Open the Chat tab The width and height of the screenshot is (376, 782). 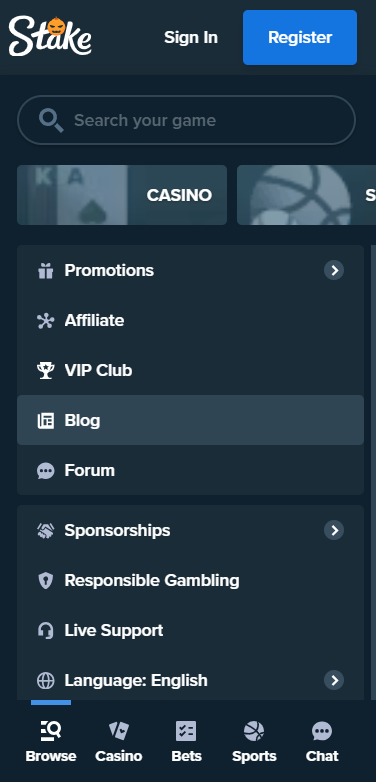pos(322,742)
